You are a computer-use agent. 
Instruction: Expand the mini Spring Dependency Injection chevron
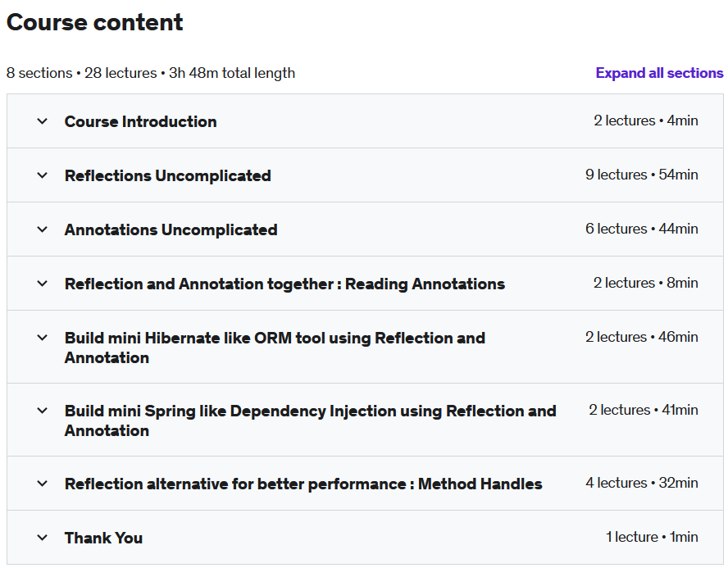43,411
